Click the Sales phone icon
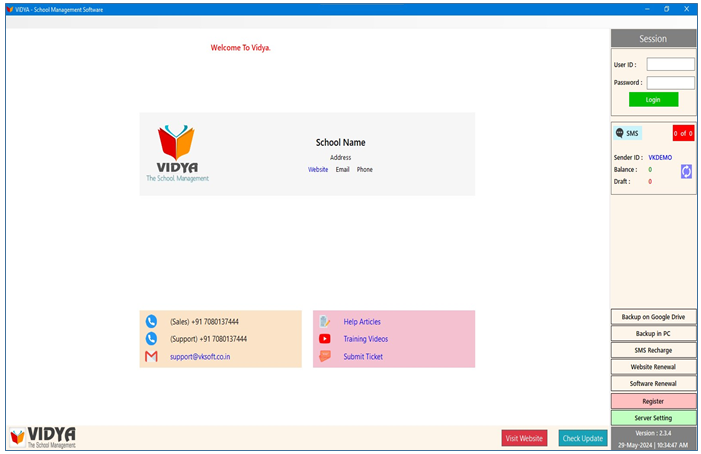The image size is (701, 454). coord(151,321)
